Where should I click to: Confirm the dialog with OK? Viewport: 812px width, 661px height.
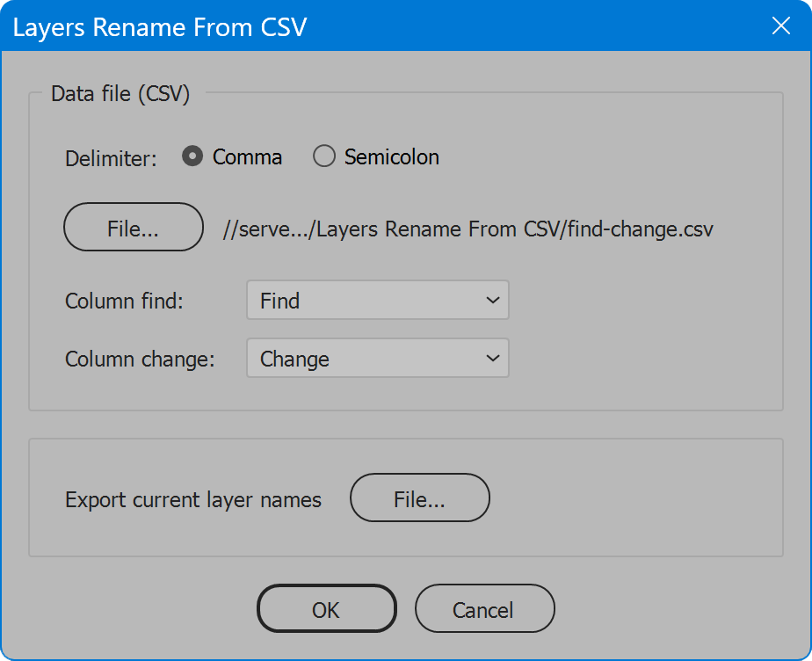click(326, 608)
